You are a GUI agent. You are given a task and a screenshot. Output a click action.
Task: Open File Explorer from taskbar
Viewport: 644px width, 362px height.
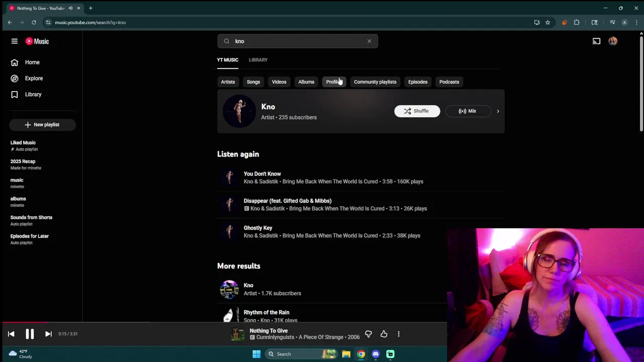click(346, 354)
